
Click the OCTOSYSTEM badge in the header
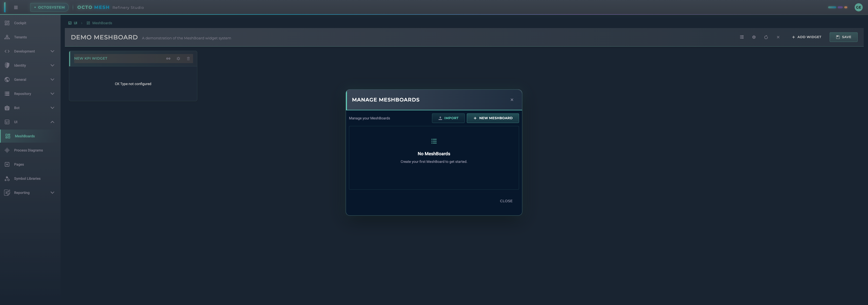coord(49,7)
